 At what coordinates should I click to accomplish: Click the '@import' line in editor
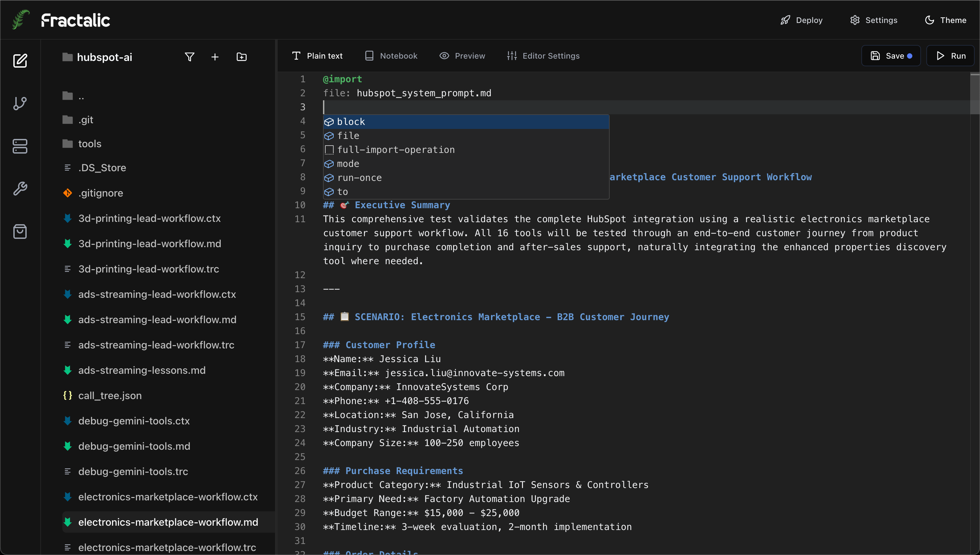click(x=342, y=79)
